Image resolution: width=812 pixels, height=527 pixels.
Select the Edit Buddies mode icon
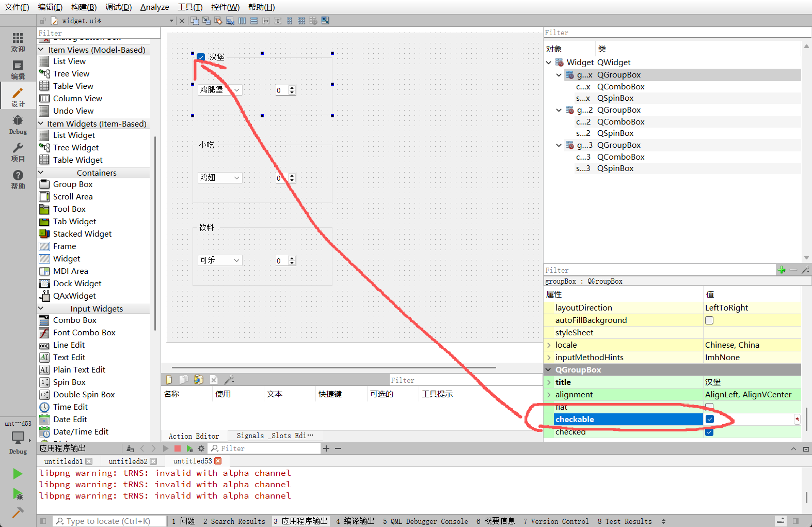[218, 21]
